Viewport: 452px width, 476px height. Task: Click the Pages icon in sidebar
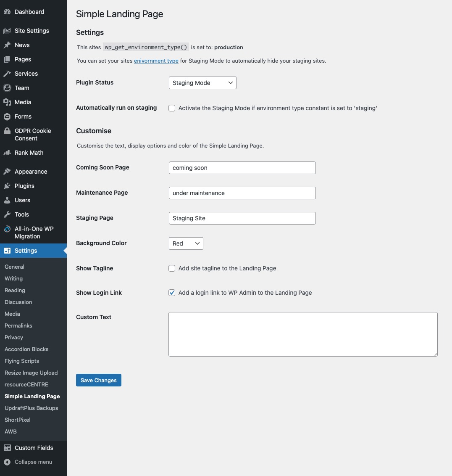click(7, 59)
